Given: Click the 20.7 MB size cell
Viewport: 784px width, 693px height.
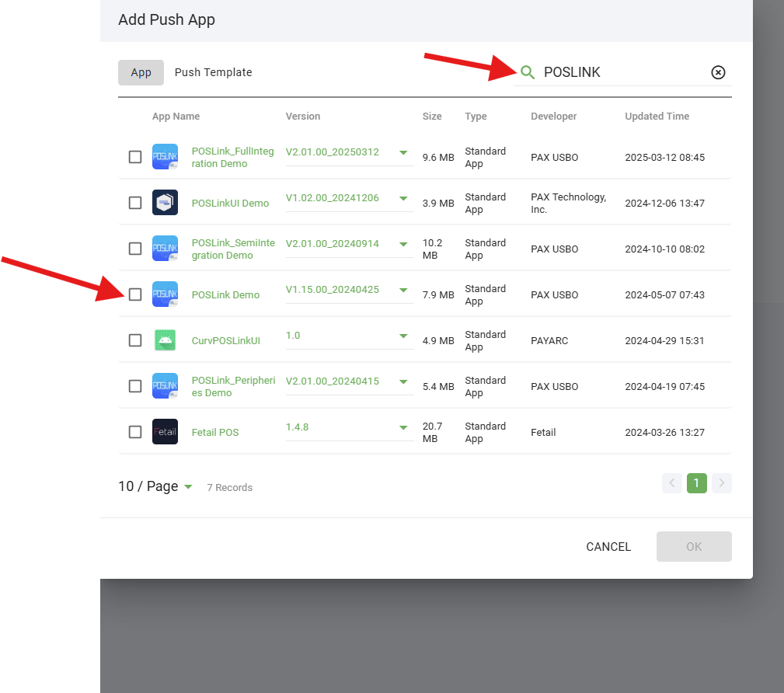Looking at the screenshot, I should click(x=433, y=433).
